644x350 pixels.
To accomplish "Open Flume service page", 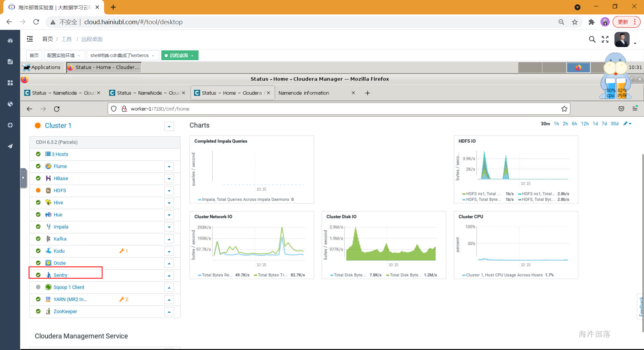I will click(x=60, y=166).
